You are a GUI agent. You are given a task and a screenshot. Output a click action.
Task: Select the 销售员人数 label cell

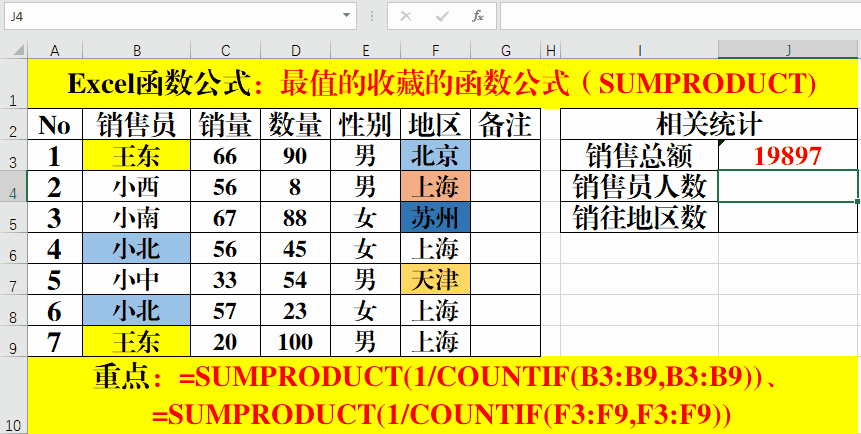pos(639,186)
